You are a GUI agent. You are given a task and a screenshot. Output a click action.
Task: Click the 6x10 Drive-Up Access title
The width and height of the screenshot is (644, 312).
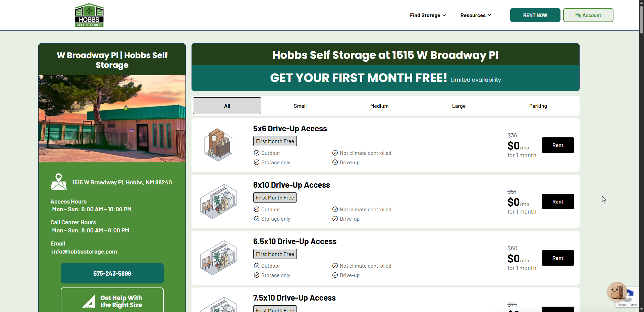(x=291, y=185)
